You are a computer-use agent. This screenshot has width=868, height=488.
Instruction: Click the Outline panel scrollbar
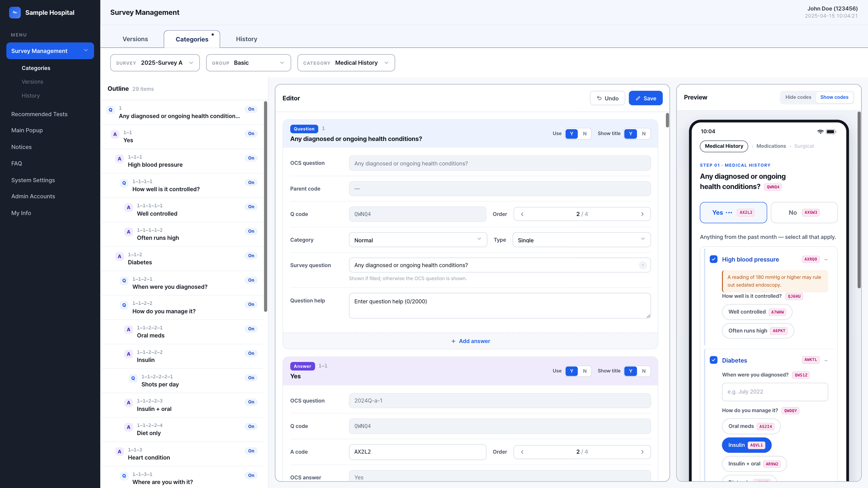point(265,206)
